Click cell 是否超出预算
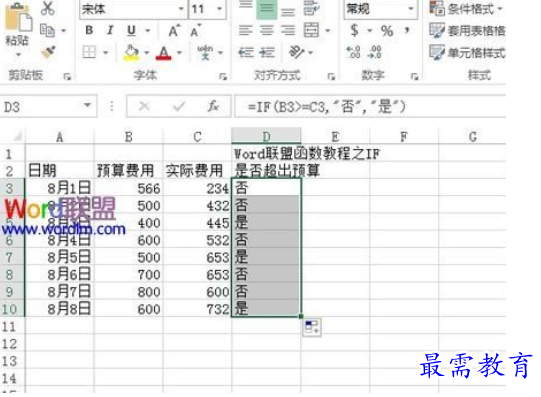Viewport: 541px width, 397px height. pyautogui.click(x=266, y=170)
